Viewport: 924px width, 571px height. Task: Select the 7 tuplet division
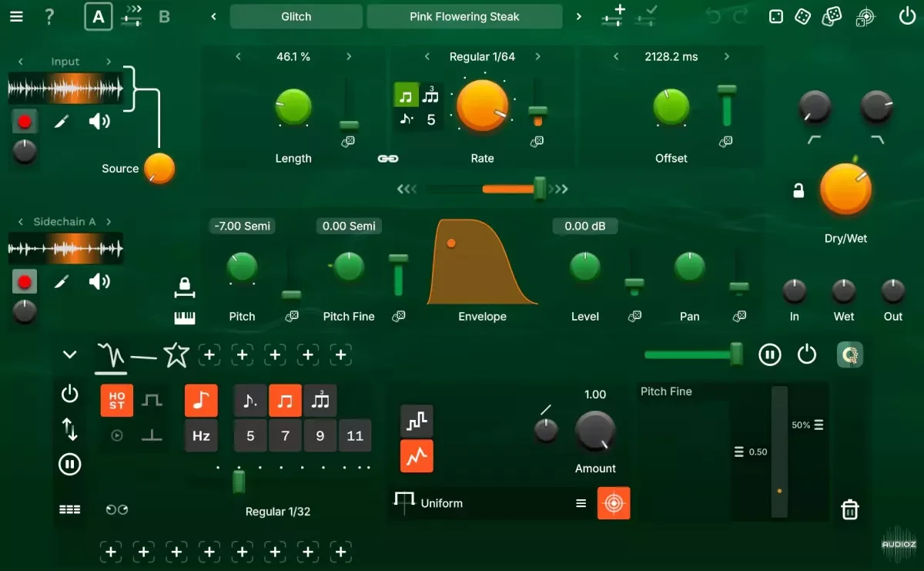(x=285, y=435)
